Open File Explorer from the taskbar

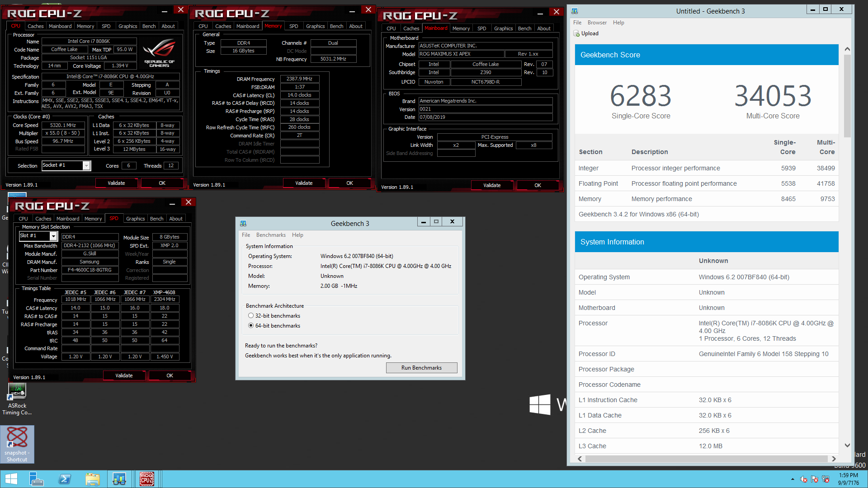(x=93, y=479)
